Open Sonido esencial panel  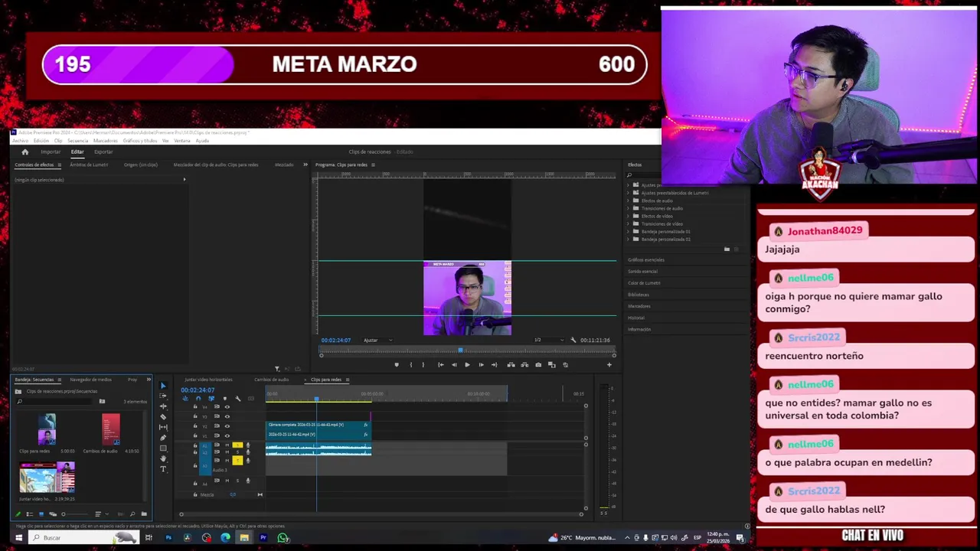642,271
